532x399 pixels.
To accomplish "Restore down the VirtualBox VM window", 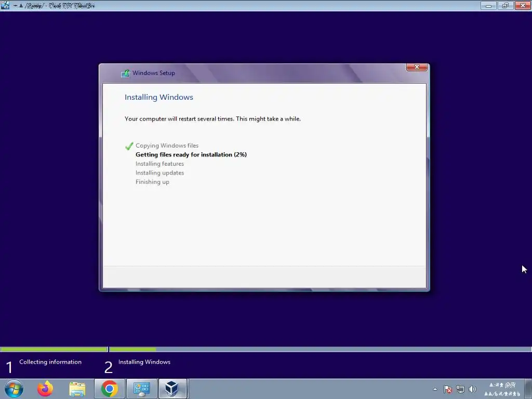I will 506,5.
